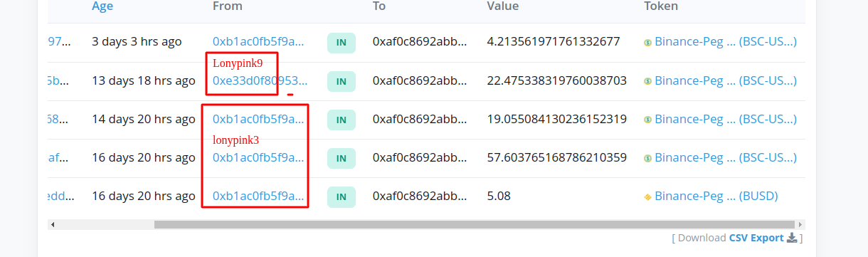Click token icon in the 57.60 value row
The width and height of the screenshot is (868, 257).
coord(647,157)
